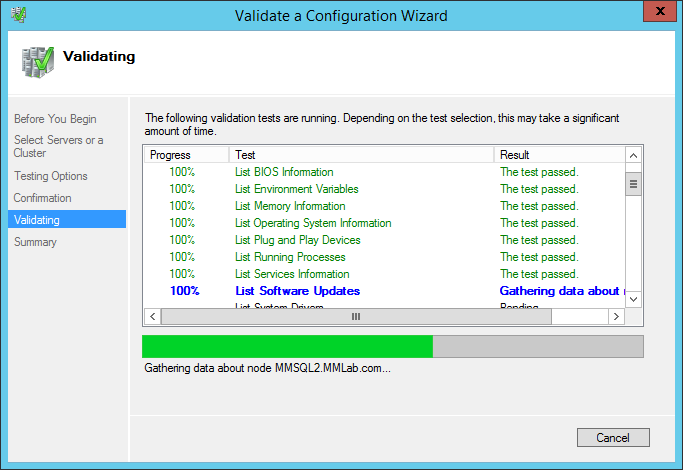Open the Summary step in sidebar
Image resolution: width=683 pixels, height=470 pixels.
pos(36,242)
